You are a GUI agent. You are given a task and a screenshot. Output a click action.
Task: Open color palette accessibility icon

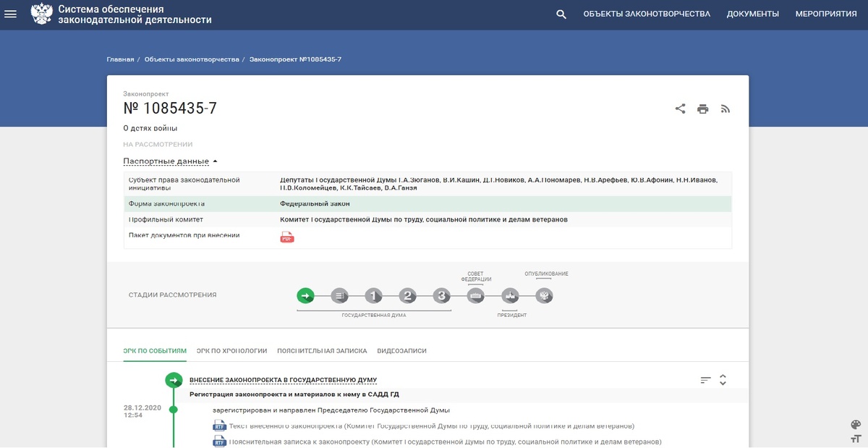tap(856, 425)
